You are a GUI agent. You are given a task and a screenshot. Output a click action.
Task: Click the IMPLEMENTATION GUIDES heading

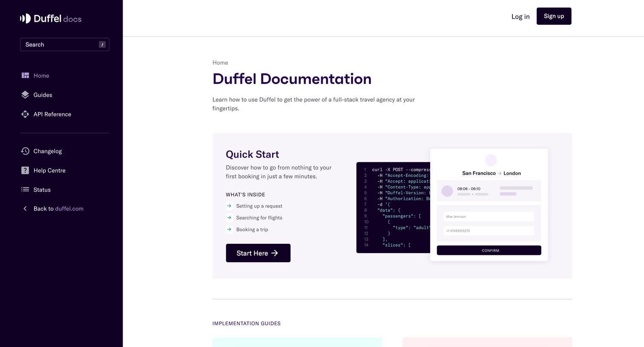(x=247, y=323)
